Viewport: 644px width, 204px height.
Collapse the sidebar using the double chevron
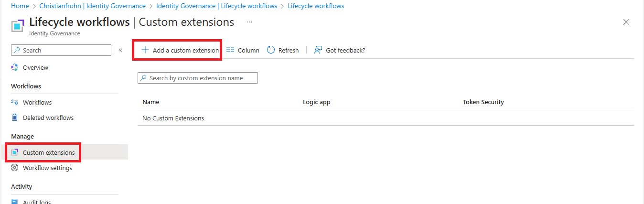tap(120, 50)
